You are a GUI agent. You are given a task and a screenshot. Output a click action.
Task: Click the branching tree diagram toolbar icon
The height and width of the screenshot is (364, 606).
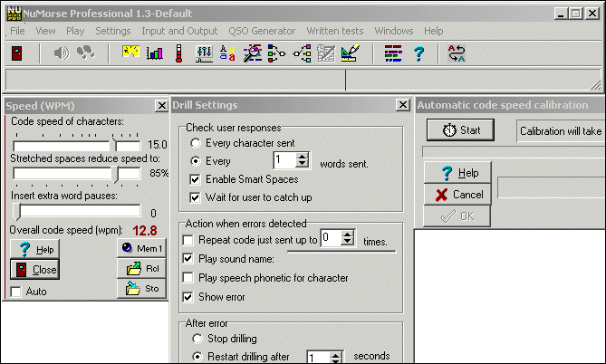coord(302,53)
